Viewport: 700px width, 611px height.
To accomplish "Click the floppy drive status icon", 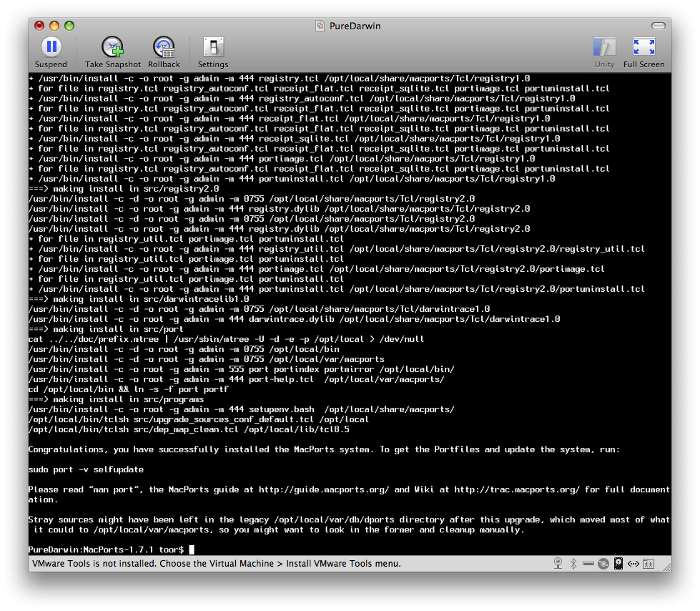I will pyautogui.click(x=588, y=564).
